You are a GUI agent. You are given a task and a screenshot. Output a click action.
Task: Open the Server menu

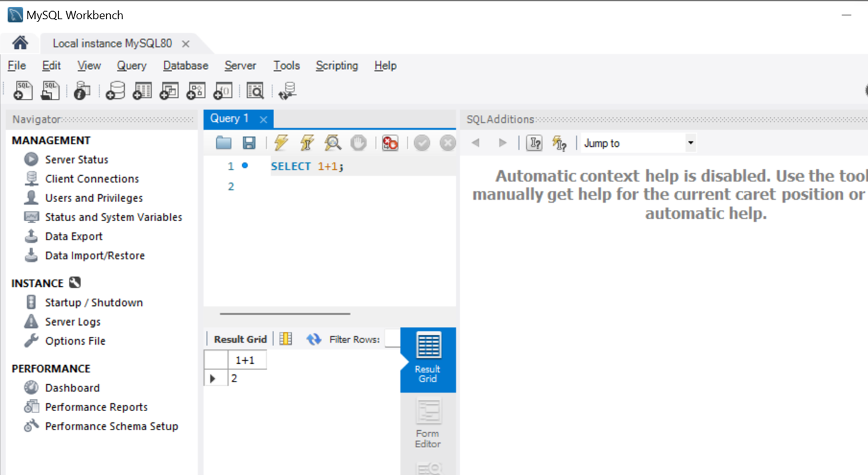(240, 66)
